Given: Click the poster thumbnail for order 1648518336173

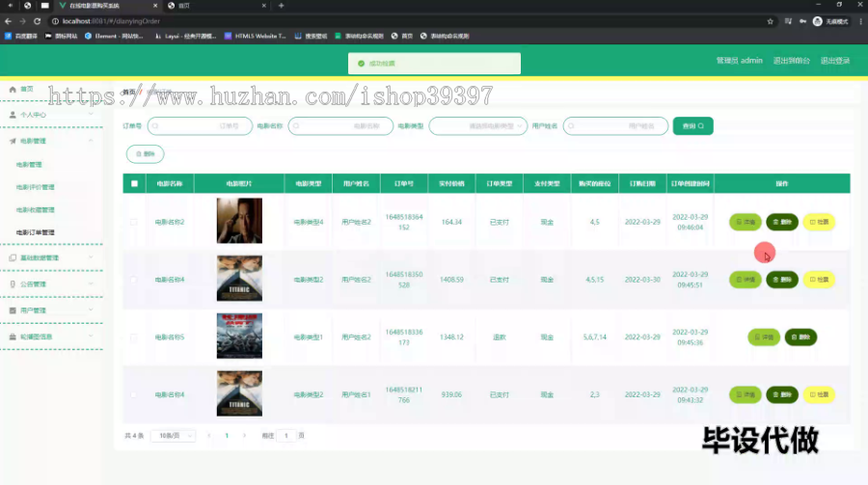Looking at the screenshot, I should (239, 337).
